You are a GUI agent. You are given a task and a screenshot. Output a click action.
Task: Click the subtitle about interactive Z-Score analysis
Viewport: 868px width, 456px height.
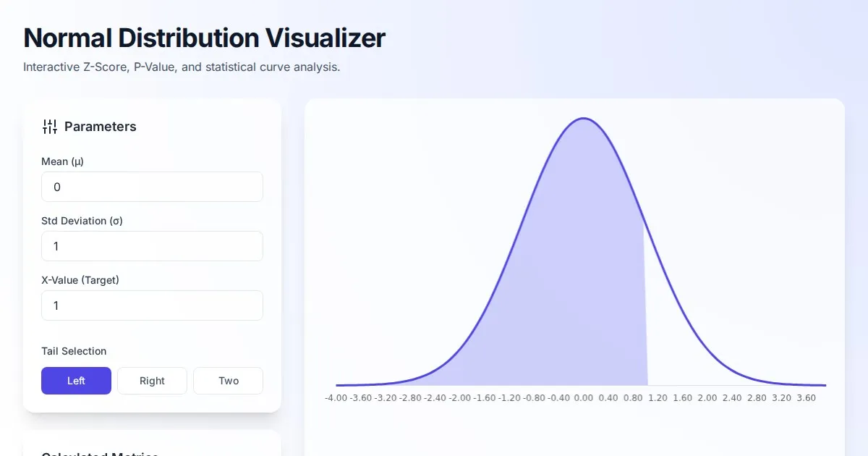coord(182,67)
